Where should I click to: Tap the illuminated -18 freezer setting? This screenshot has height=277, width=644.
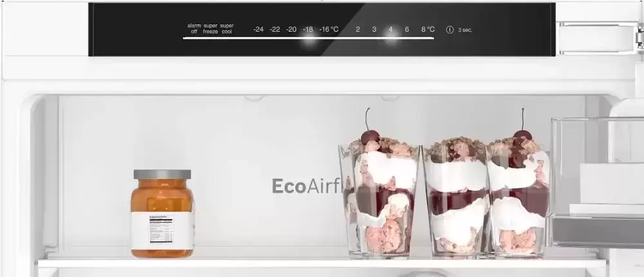coord(308,30)
